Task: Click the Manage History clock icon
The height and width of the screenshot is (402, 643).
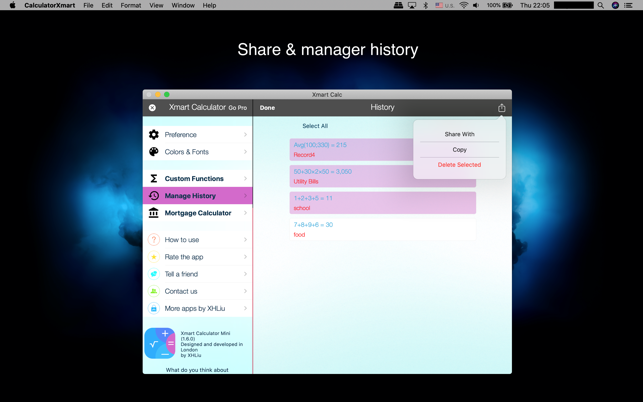Action: (x=154, y=196)
